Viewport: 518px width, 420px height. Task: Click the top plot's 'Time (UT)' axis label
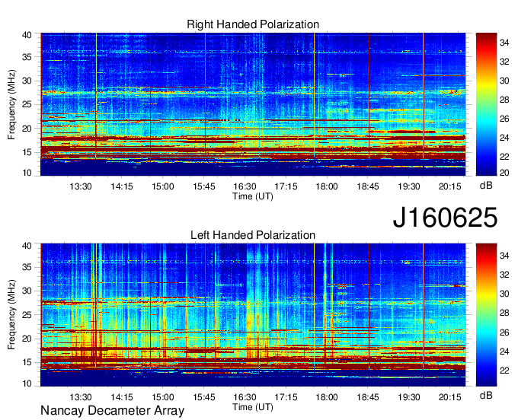coord(253,196)
